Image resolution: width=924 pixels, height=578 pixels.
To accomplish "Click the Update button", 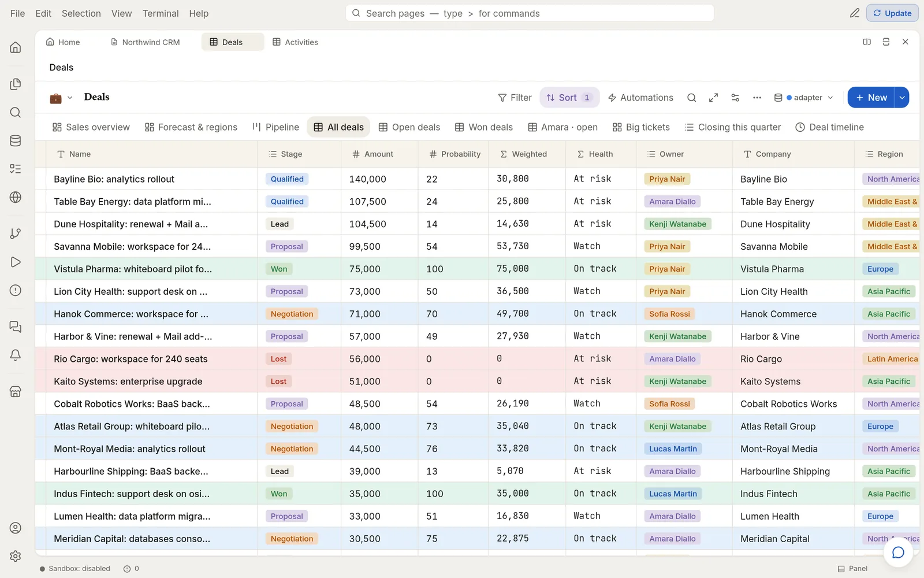I will pyautogui.click(x=892, y=13).
